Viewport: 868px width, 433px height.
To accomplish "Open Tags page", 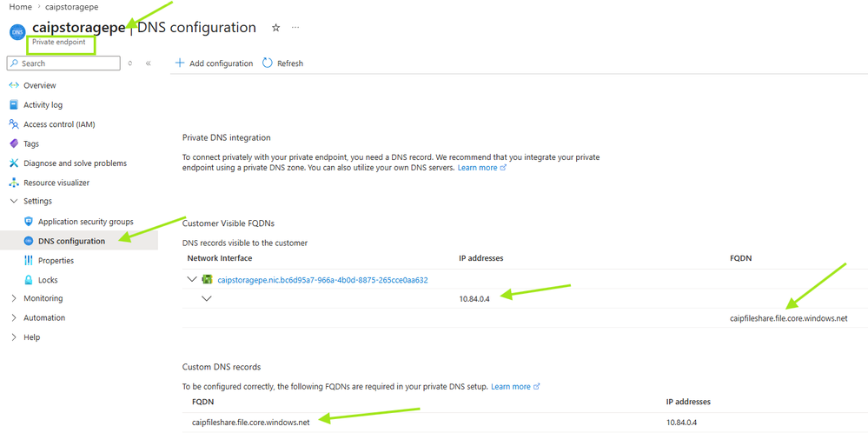I will click(31, 143).
